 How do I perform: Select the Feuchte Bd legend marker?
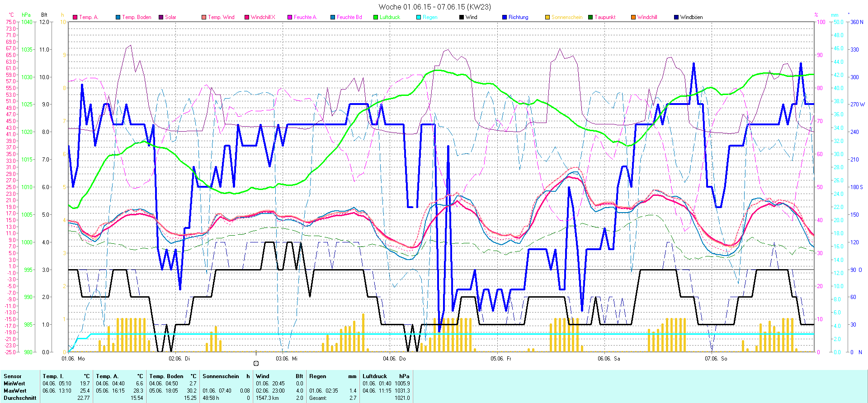[333, 17]
